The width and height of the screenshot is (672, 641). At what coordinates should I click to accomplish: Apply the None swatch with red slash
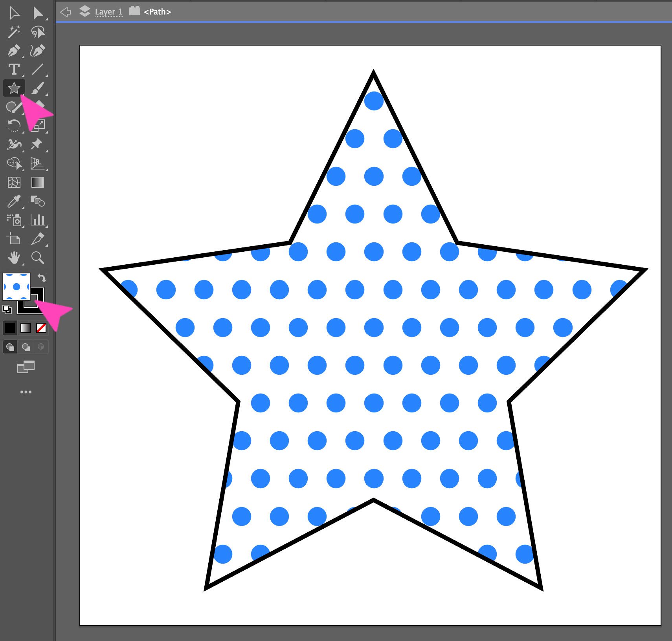41,328
